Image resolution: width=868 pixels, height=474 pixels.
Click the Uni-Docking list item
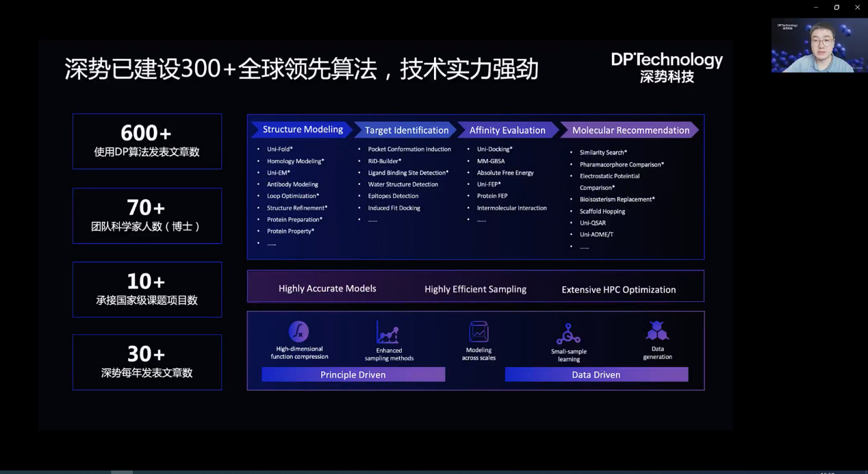click(494, 149)
